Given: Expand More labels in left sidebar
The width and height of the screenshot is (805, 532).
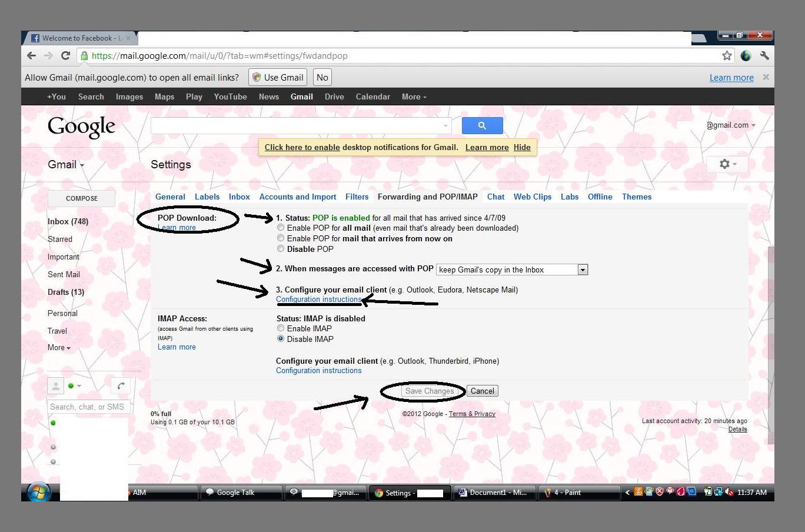Looking at the screenshot, I should click(x=59, y=348).
